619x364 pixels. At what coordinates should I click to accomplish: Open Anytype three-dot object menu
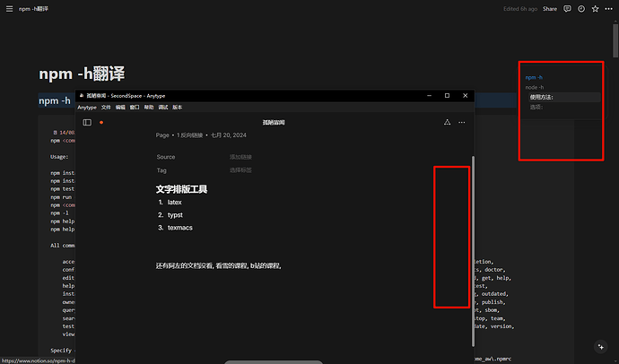point(461,122)
